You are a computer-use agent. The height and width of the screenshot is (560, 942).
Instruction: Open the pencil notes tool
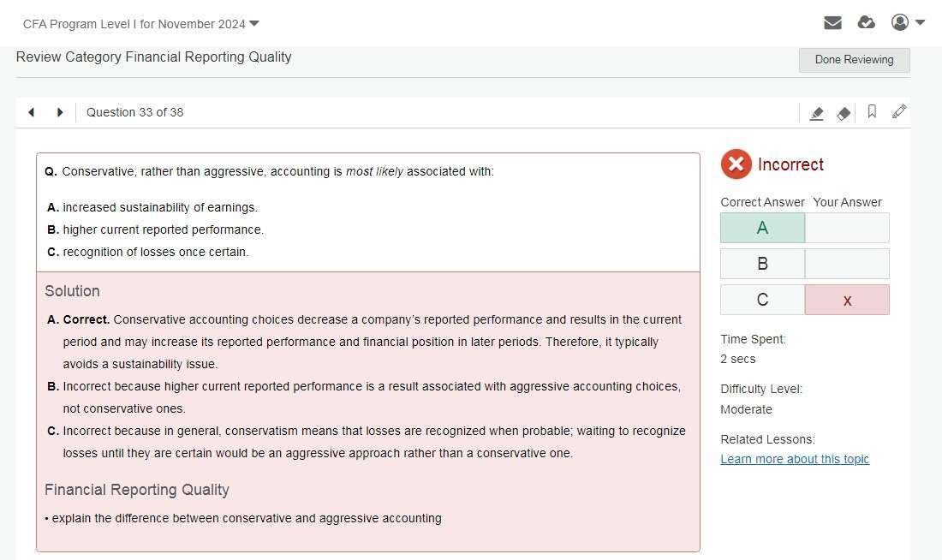pos(899,112)
